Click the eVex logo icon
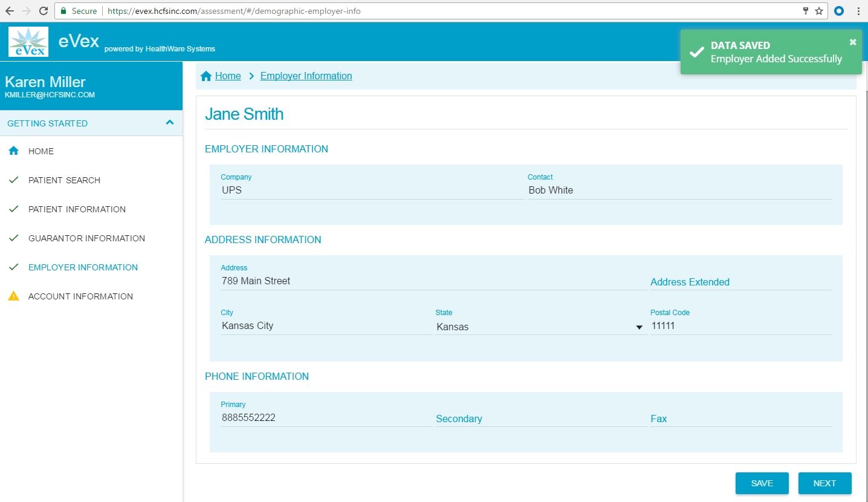Viewport: 868px width, 502px height. [28, 42]
